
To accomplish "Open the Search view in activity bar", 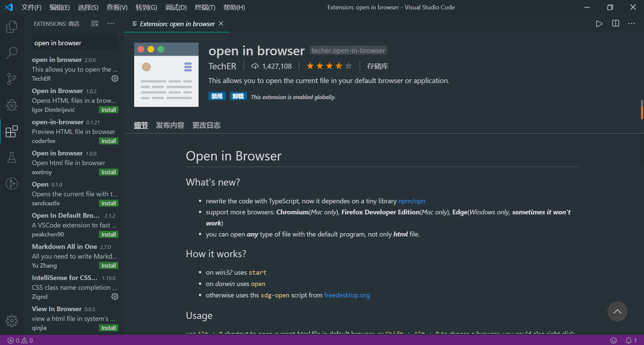I will (x=12, y=53).
